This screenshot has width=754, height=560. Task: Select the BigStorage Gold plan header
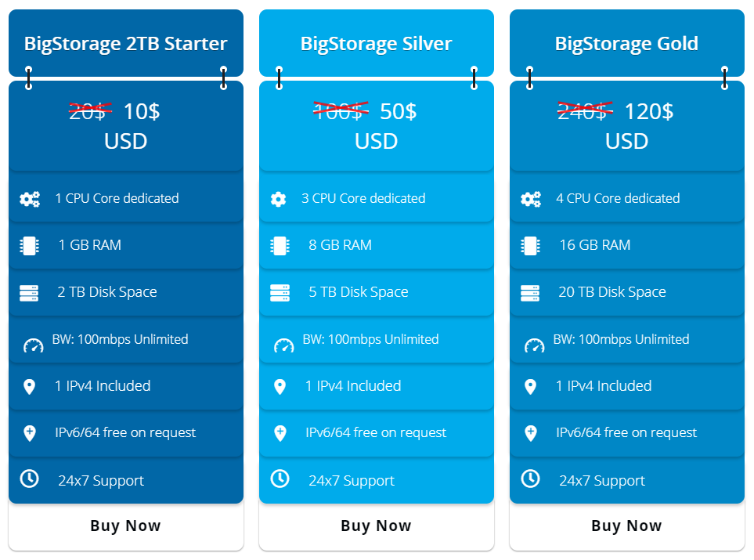(627, 43)
